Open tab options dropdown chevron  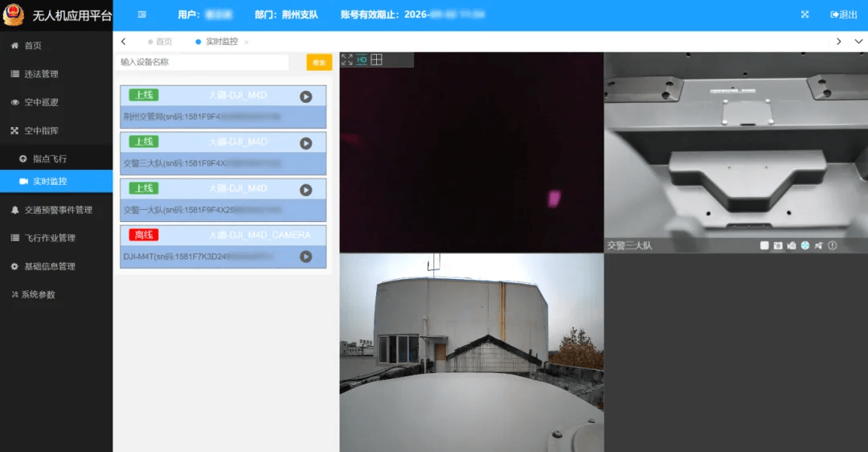[x=858, y=42]
